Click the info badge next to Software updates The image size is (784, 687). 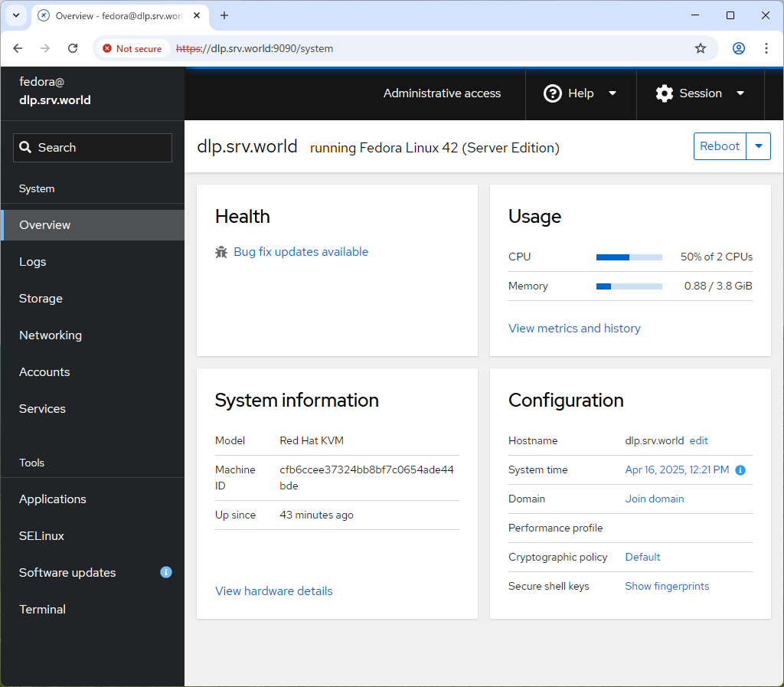tap(166, 572)
